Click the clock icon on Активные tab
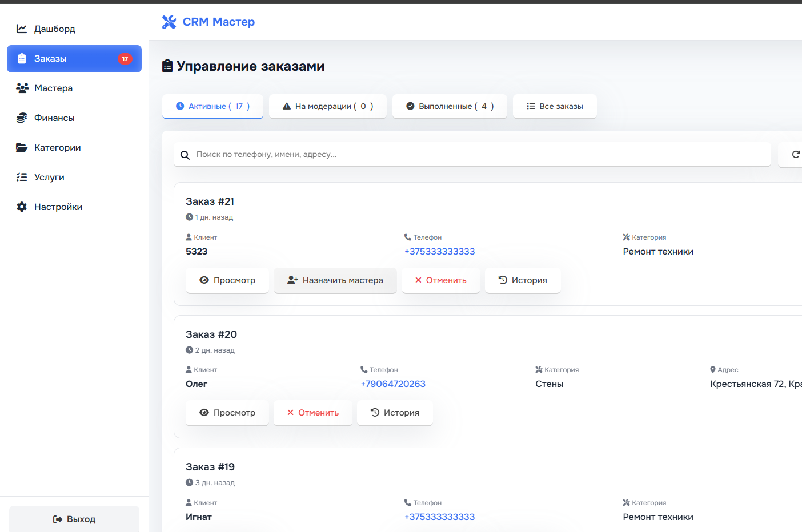 coord(180,106)
